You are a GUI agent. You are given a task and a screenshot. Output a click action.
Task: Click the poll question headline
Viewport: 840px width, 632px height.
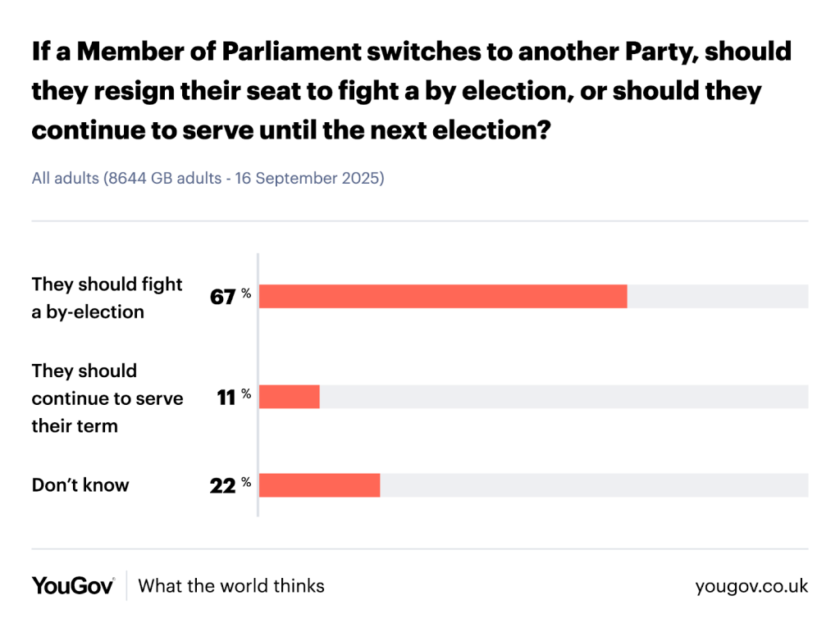tap(410, 90)
